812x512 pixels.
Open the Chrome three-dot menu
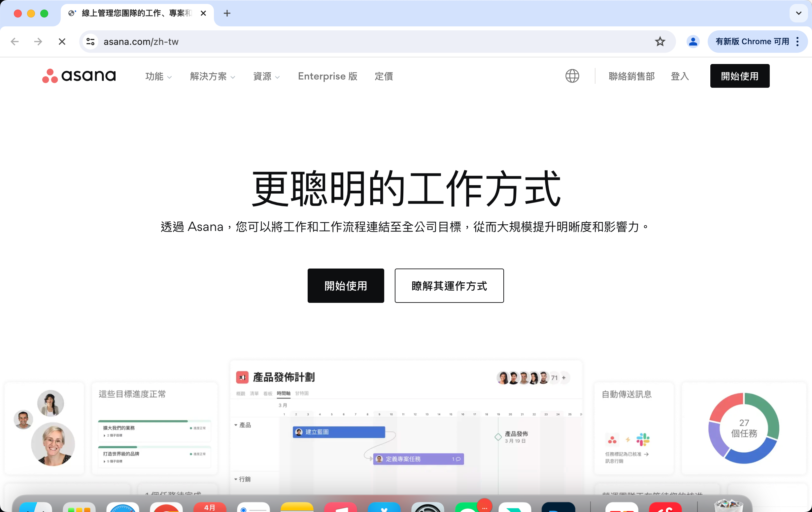[x=797, y=42]
